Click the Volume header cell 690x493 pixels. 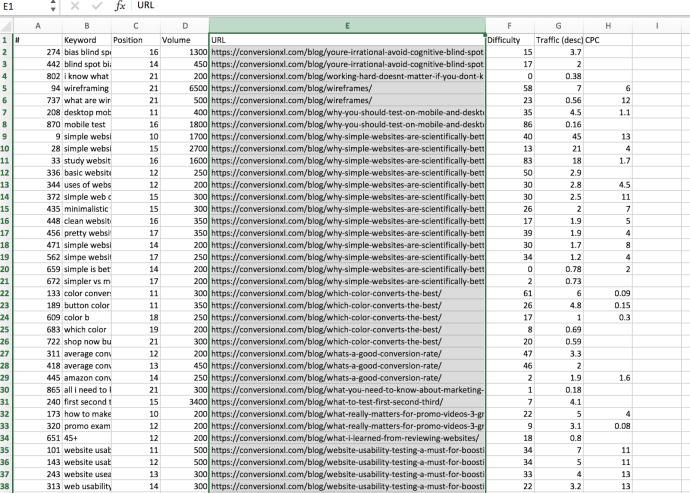tap(185, 40)
